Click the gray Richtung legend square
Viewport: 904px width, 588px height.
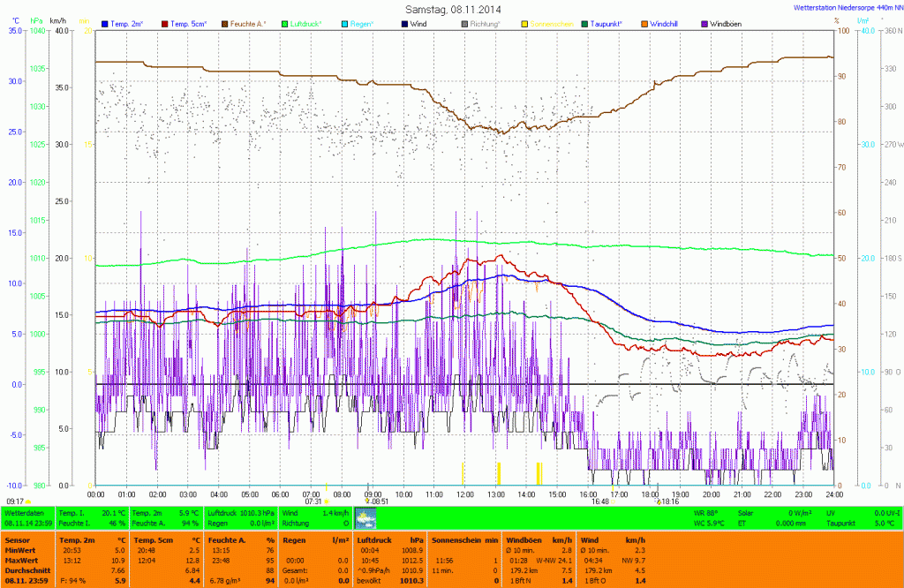[x=465, y=23]
